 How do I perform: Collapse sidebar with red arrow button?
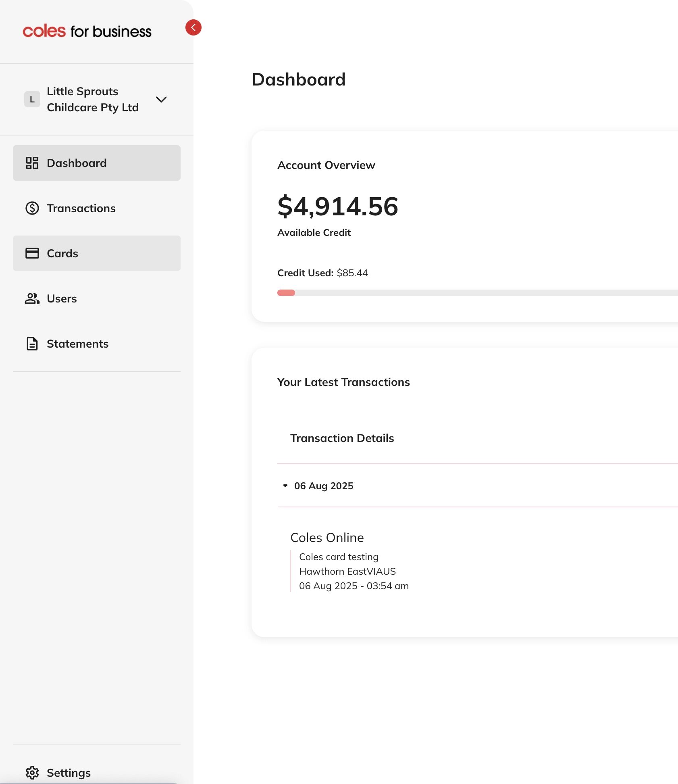[193, 27]
